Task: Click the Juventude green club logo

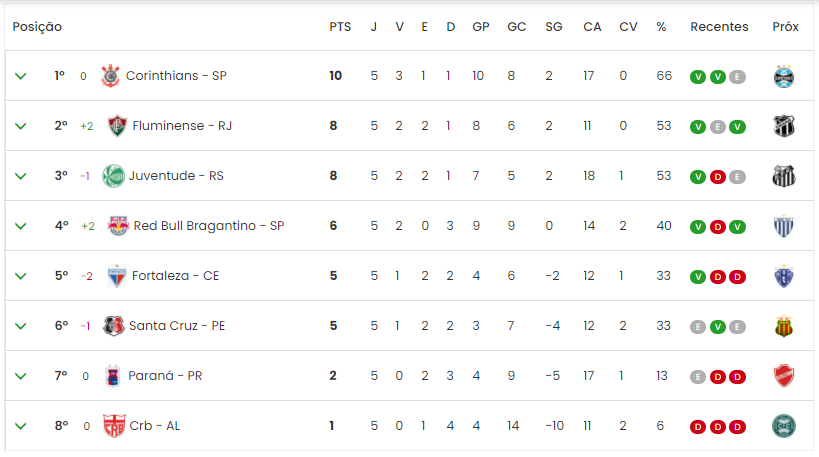Action: tap(113, 176)
